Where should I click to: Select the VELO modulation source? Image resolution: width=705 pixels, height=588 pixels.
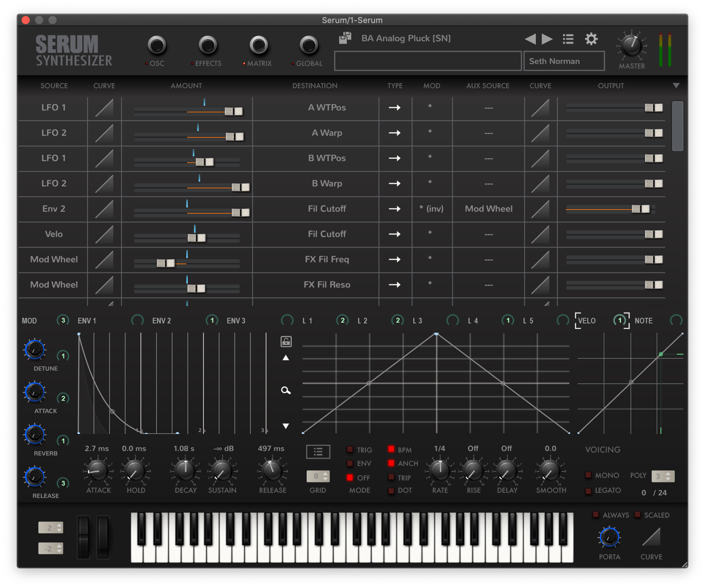point(587,321)
